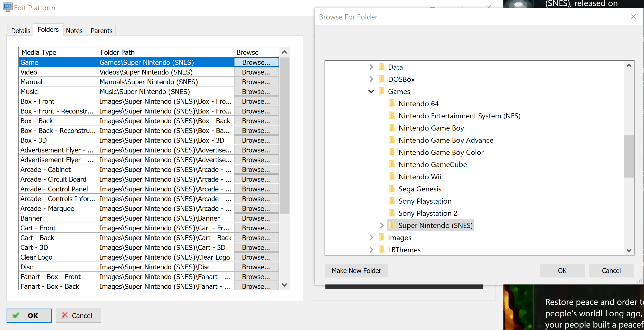Expand the LBThemes folder node

(371, 250)
